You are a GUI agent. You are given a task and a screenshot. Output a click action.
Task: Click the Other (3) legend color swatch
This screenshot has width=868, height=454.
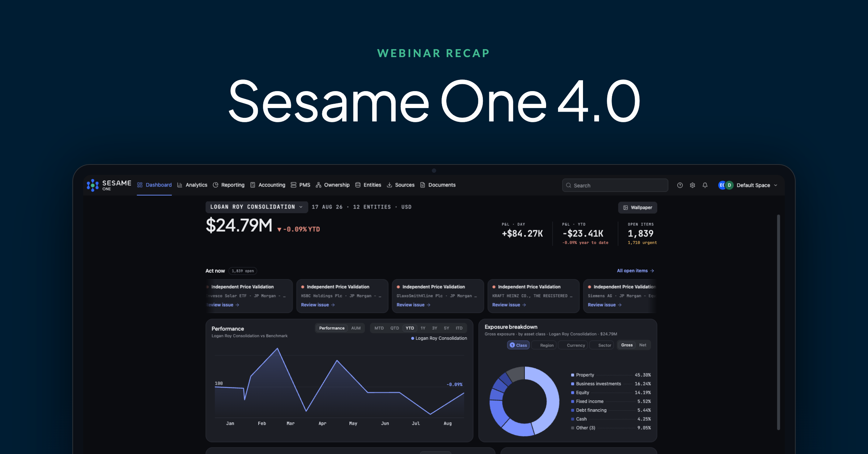tap(573, 428)
